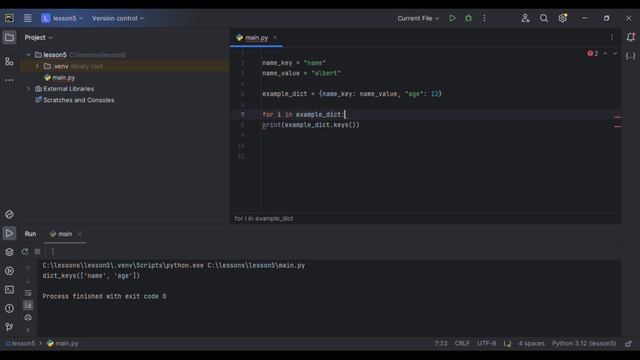Viewport: 640px width, 360px height.
Task: Open the Code With Me user icon
Action: [525, 18]
